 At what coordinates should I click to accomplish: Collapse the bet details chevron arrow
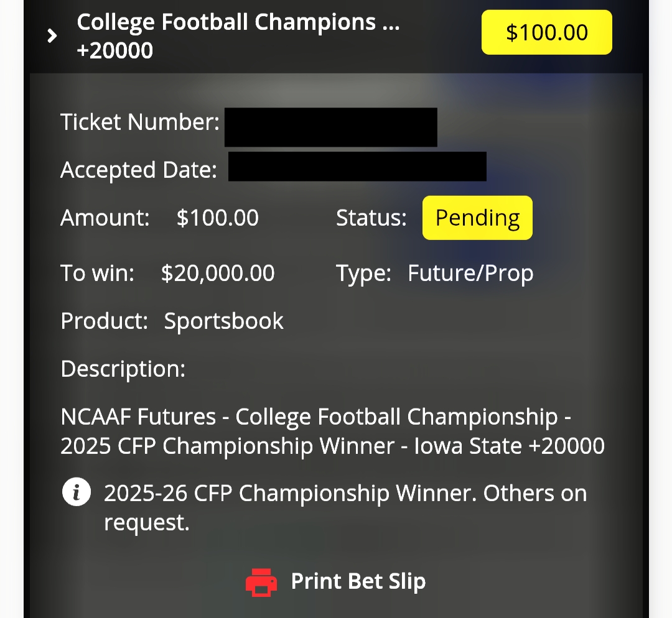pyautogui.click(x=52, y=36)
